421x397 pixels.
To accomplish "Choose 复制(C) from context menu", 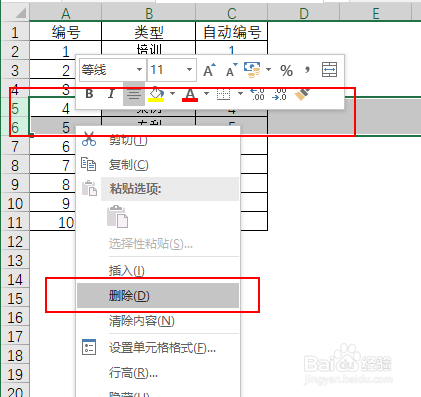I will click(x=158, y=165).
